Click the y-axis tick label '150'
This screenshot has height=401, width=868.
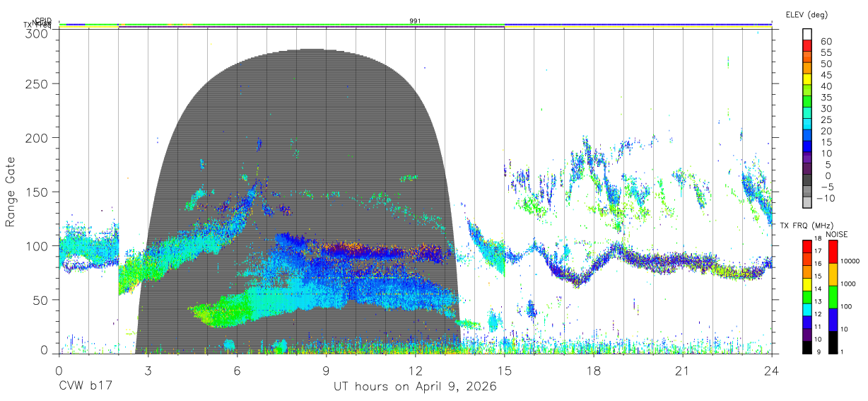click(37, 192)
